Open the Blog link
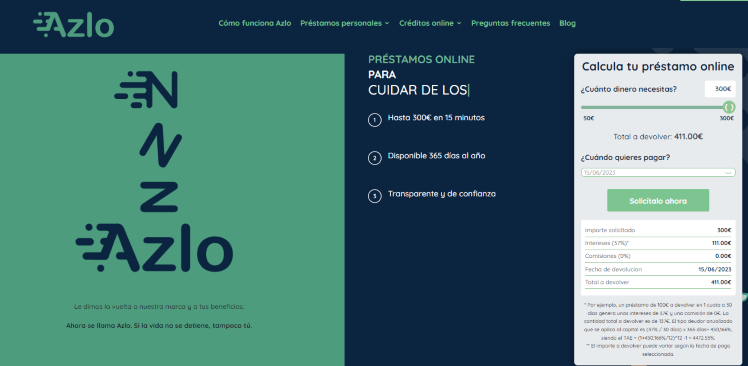Viewport: 748px width, 366px height. tap(567, 23)
